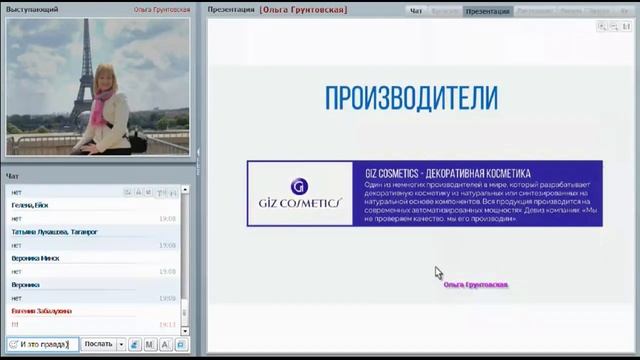Click the A font icon in chat toolbar
This screenshot has width=640, height=360.
point(165,345)
